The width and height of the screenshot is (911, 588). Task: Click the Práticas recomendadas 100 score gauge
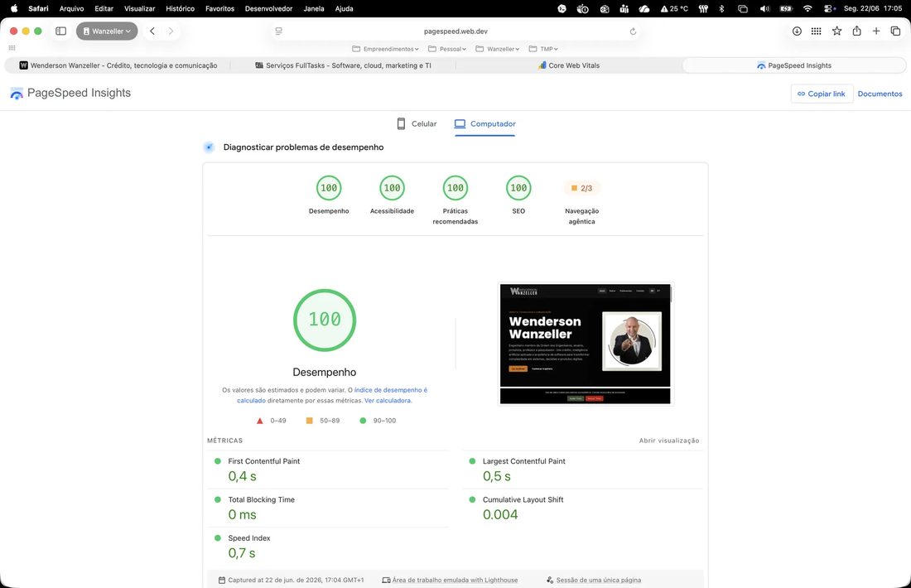pyautogui.click(x=455, y=188)
